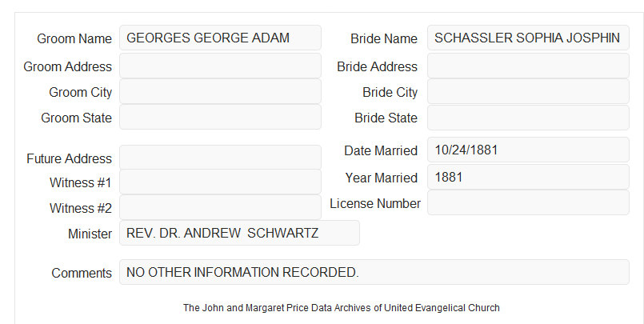Click the Groom Name field
The width and height of the screenshot is (644, 324).
pos(220,38)
